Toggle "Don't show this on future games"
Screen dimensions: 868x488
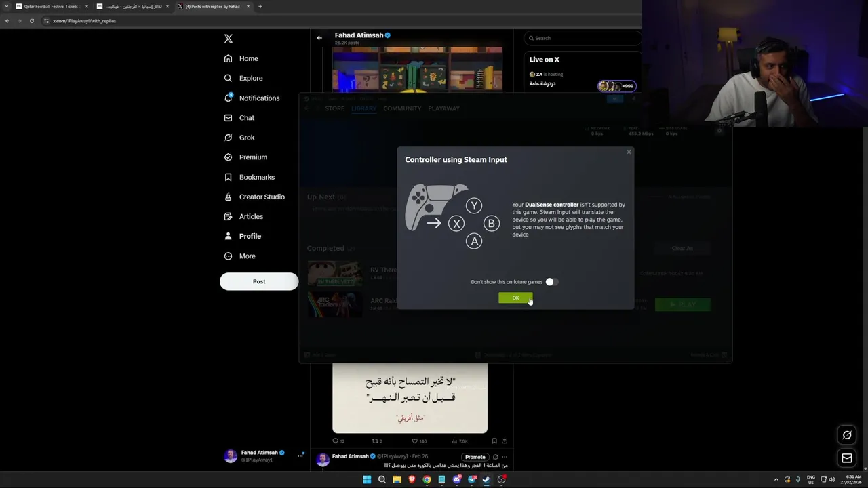tap(552, 282)
